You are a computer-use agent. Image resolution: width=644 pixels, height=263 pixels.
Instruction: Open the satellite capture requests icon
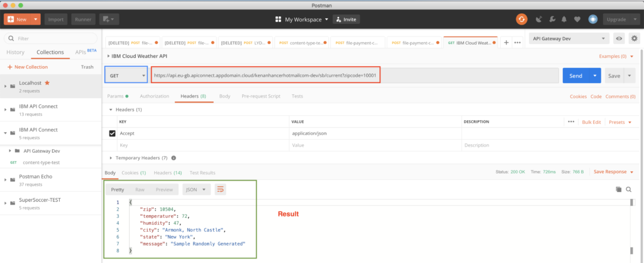click(540, 20)
